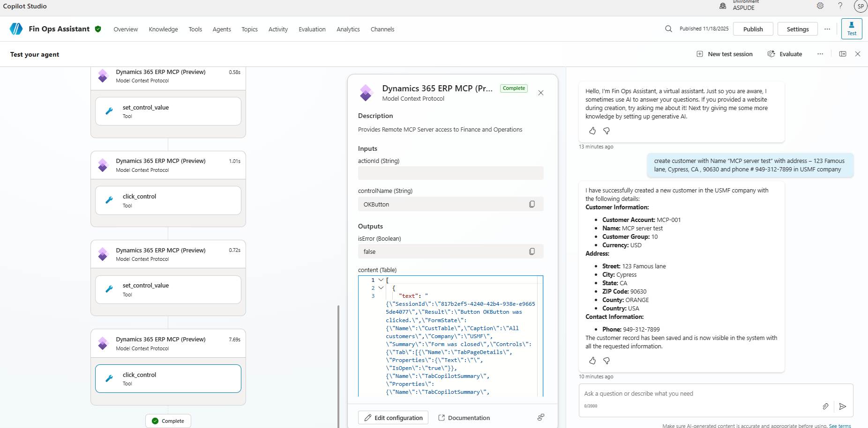Click the Ask a question input field

tap(680, 393)
